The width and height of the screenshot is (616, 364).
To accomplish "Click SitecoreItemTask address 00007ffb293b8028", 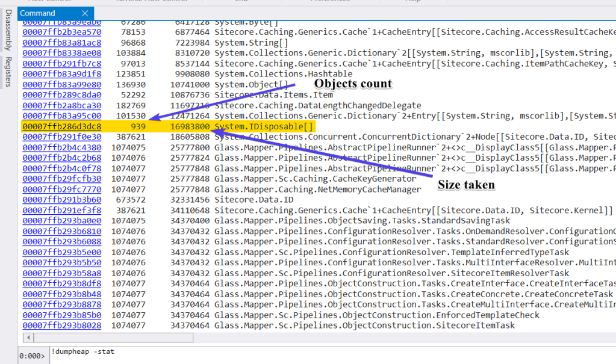I will pos(61,325).
